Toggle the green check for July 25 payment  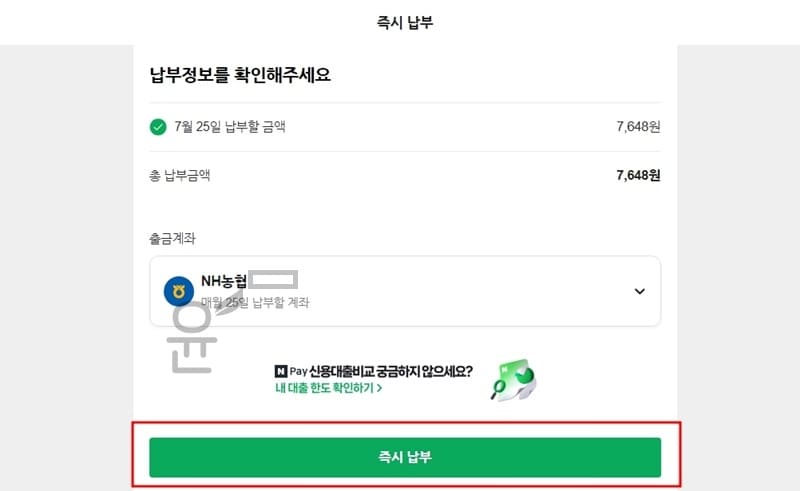(157, 127)
